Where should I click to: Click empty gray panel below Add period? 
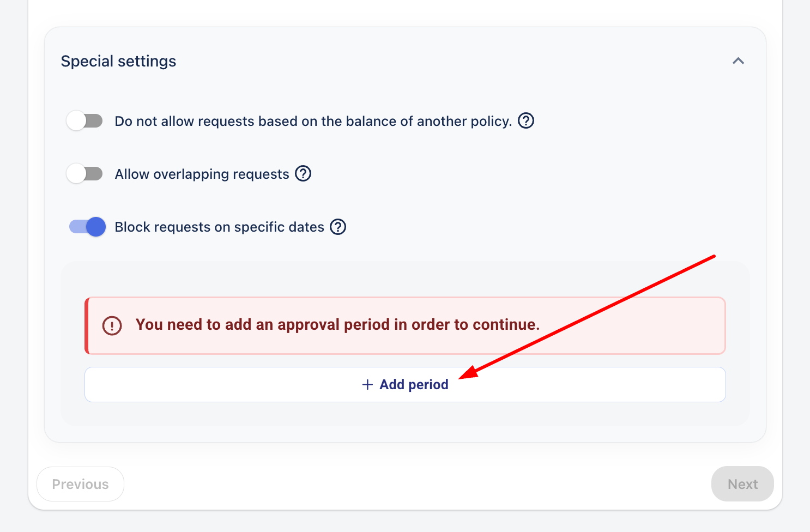405,414
